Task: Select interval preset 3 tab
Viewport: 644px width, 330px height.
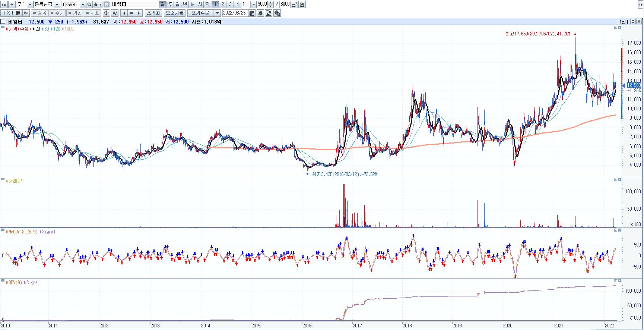Action: tap(230, 4)
